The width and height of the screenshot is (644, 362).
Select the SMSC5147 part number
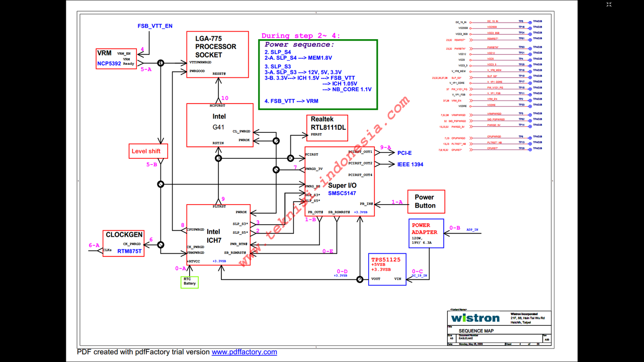click(x=342, y=193)
